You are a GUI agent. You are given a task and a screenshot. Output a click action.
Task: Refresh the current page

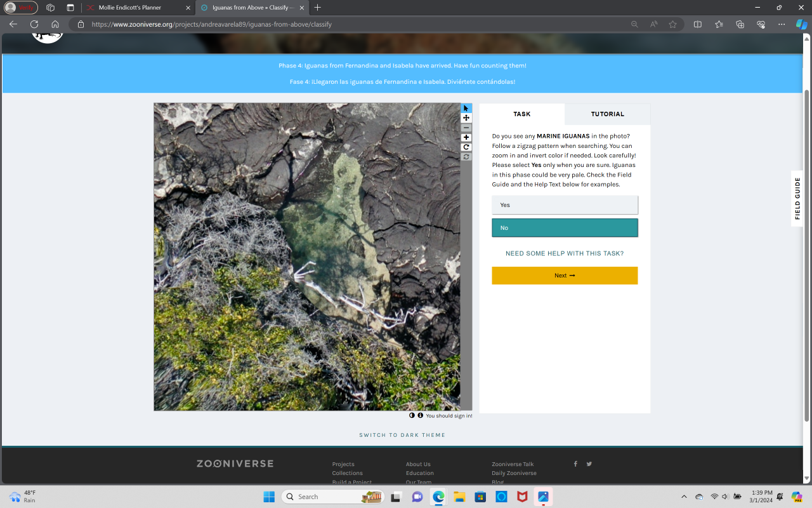click(x=34, y=24)
